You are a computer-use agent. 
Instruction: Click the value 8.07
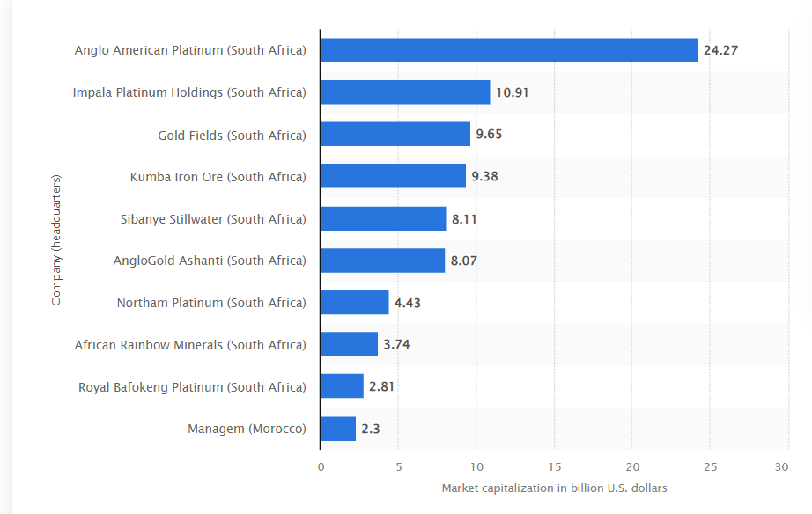(x=463, y=261)
